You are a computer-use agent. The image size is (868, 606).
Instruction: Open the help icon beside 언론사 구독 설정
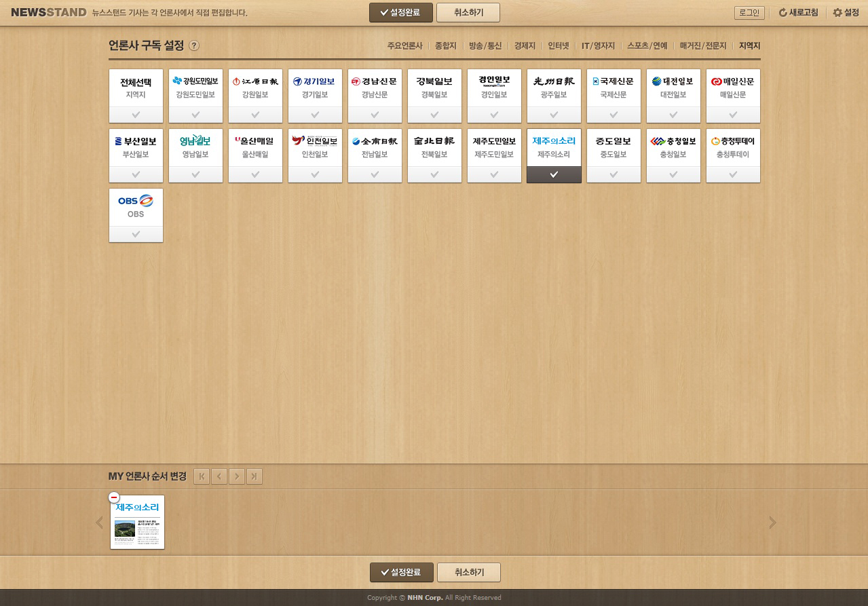point(194,45)
